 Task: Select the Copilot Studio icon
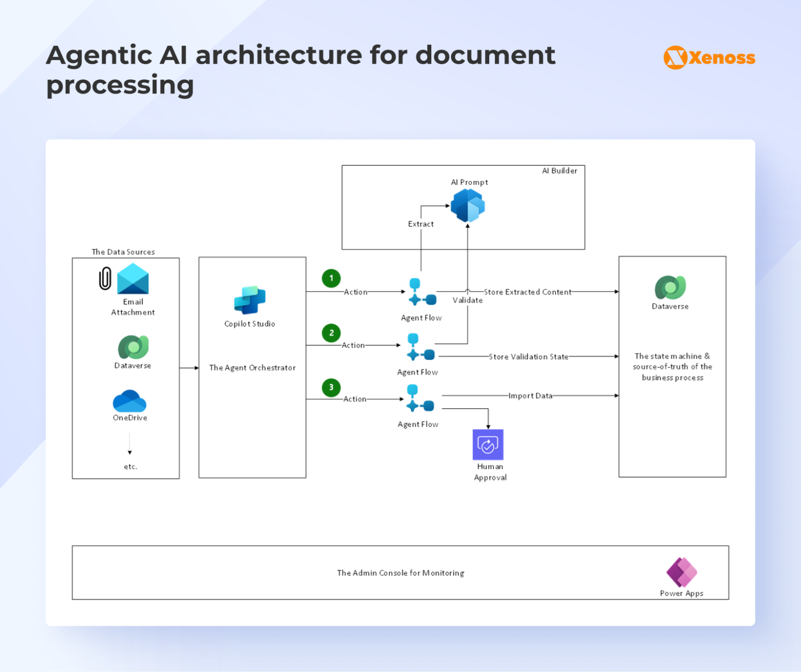click(x=249, y=300)
